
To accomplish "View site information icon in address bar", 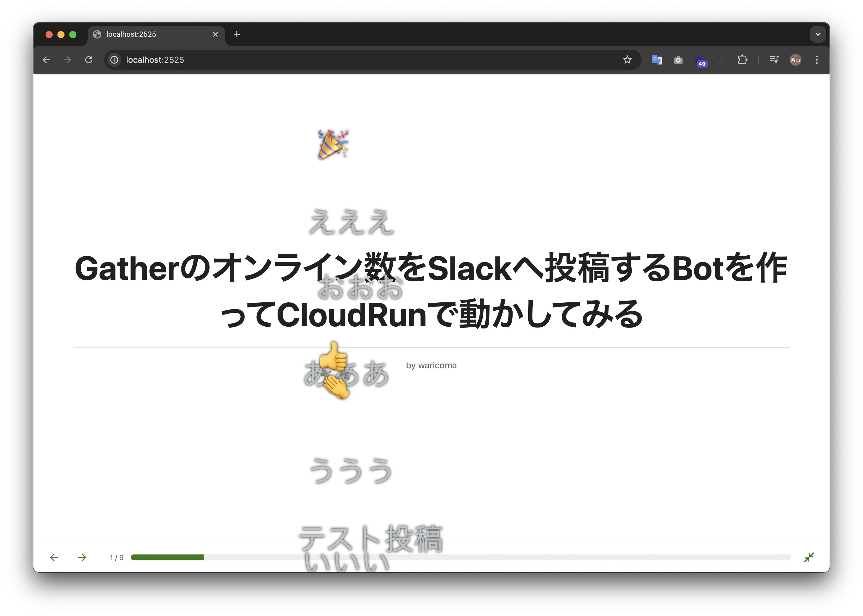I will click(x=114, y=59).
